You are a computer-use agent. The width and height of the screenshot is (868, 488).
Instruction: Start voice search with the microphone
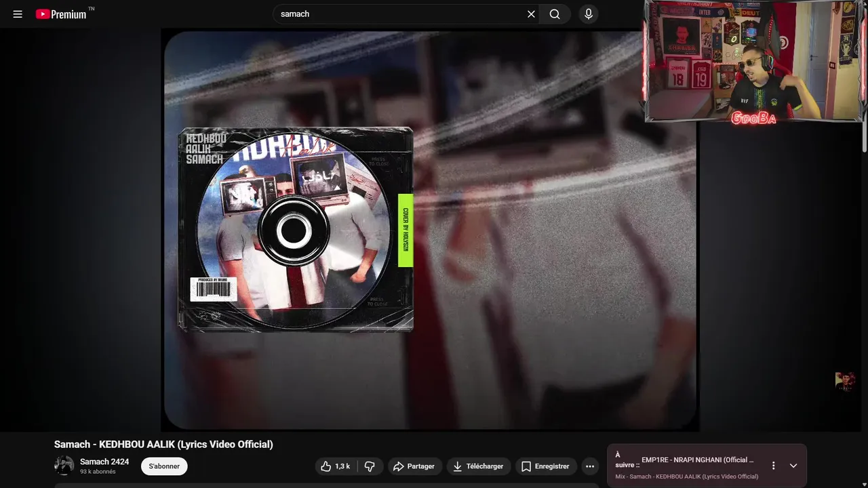point(589,14)
